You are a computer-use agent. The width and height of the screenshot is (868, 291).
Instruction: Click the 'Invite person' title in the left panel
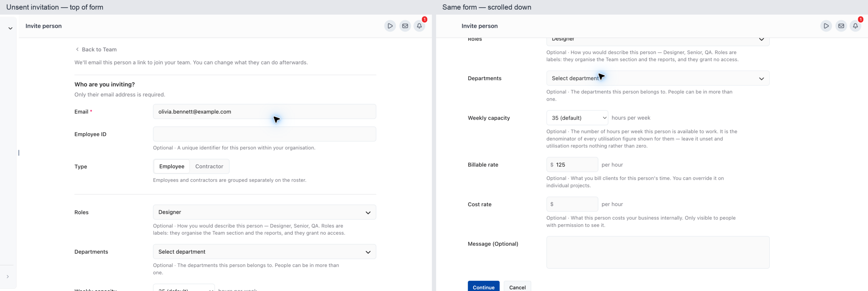pos(43,26)
